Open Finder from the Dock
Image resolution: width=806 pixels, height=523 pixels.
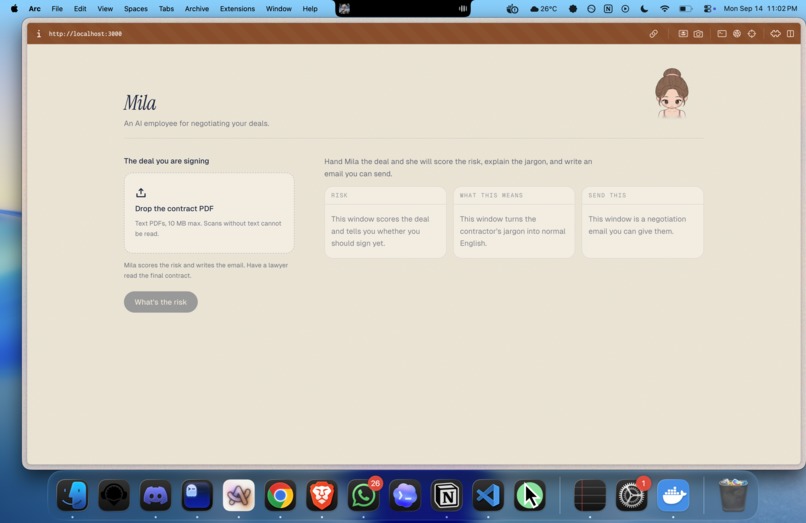coord(72,495)
